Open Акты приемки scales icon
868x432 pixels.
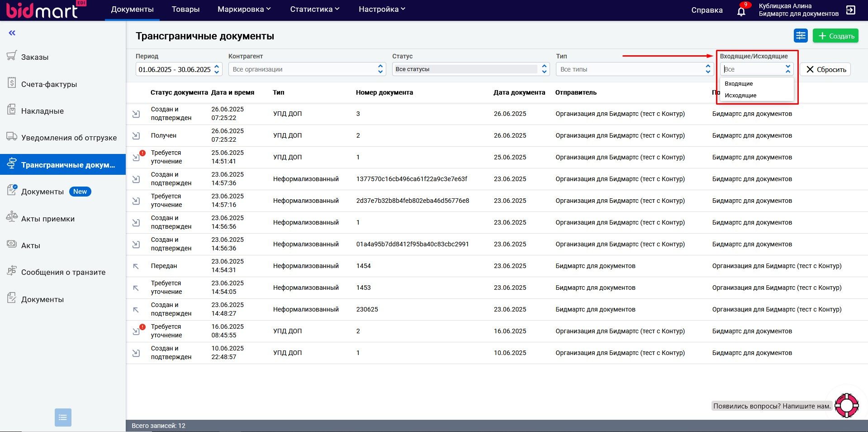coord(12,217)
